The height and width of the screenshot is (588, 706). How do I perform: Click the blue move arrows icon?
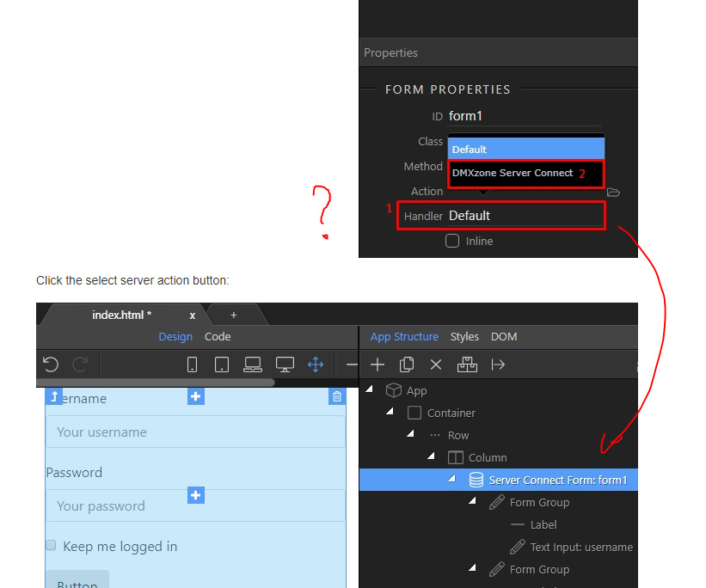click(316, 364)
